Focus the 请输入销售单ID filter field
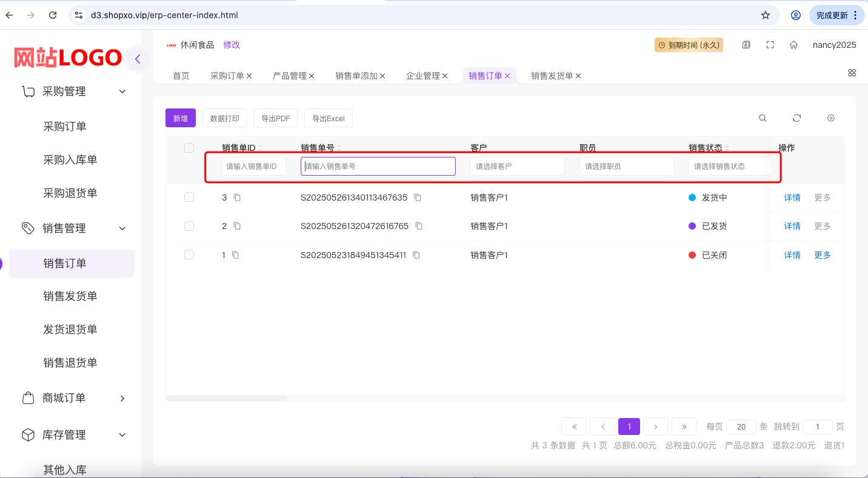The image size is (868, 478). pyautogui.click(x=254, y=166)
